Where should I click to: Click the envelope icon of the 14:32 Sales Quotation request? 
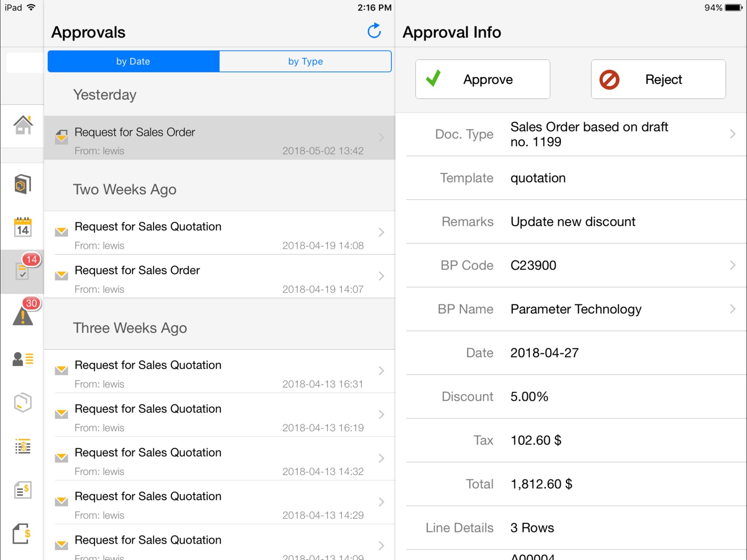[x=61, y=458]
